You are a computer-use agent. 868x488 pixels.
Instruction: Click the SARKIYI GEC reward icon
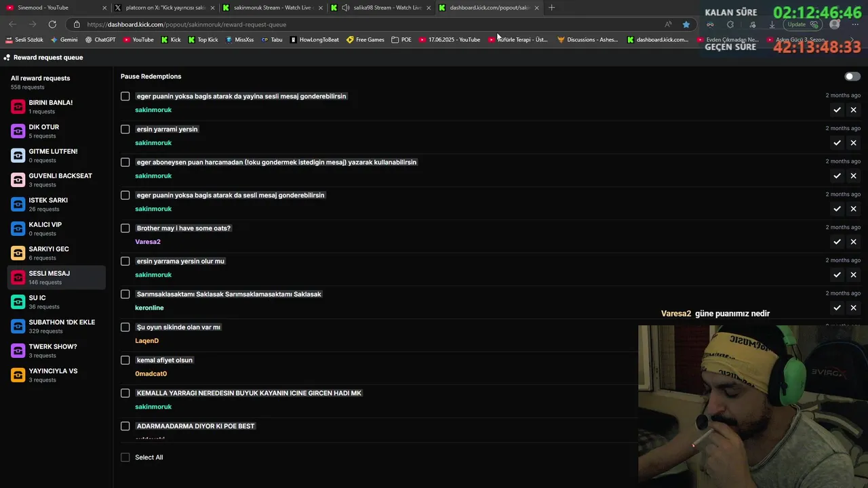point(18,253)
